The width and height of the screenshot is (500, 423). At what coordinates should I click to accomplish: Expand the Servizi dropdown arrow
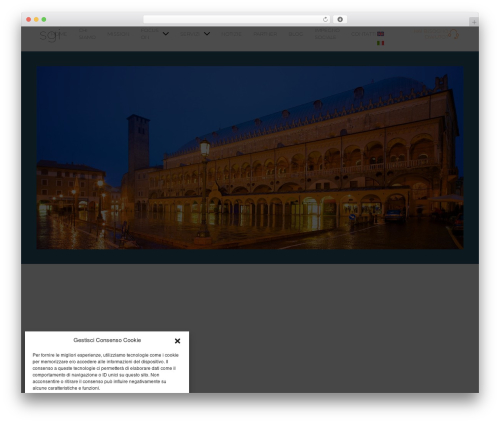pyautogui.click(x=207, y=34)
